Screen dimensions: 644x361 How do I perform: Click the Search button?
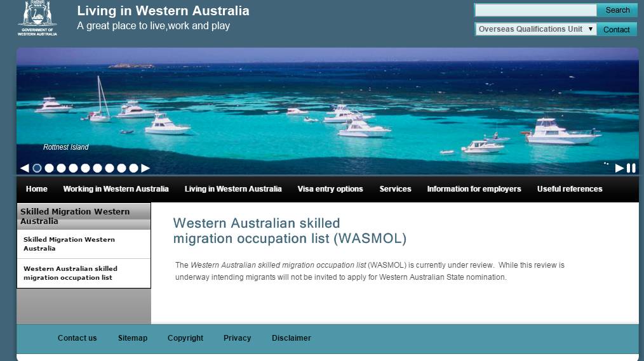click(x=617, y=10)
